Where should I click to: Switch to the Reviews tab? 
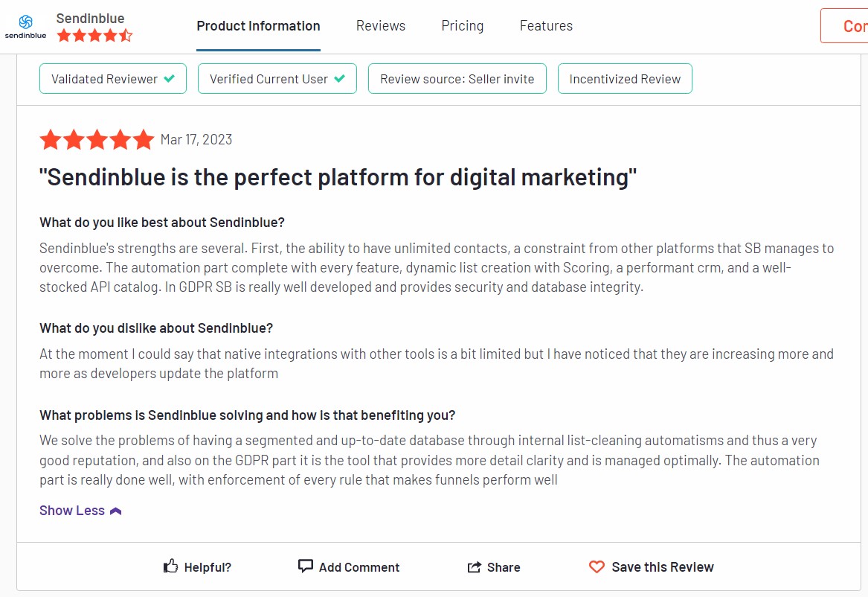point(381,26)
